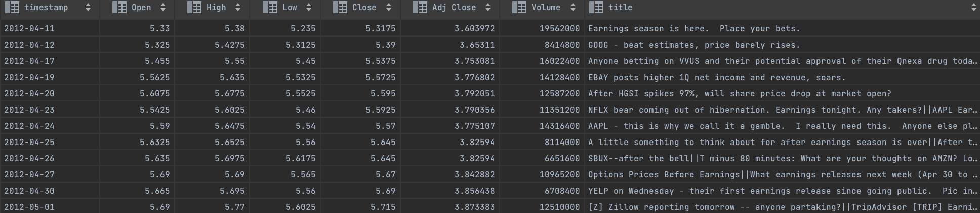The image size is (980, 213).
Task: Select timestamp cell 2012-04-27
Action: click(29, 175)
